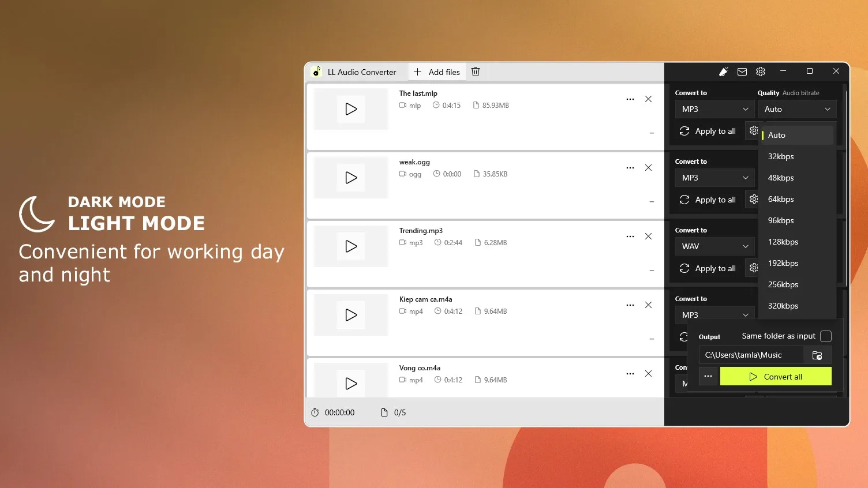Click the file name The last.mlp
Viewport: 868px width, 488px height.
[418, 93]
